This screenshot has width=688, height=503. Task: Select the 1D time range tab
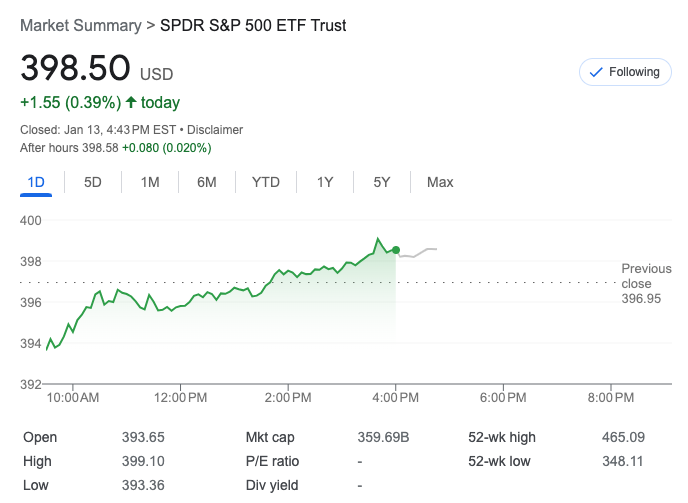coord(36,182)
